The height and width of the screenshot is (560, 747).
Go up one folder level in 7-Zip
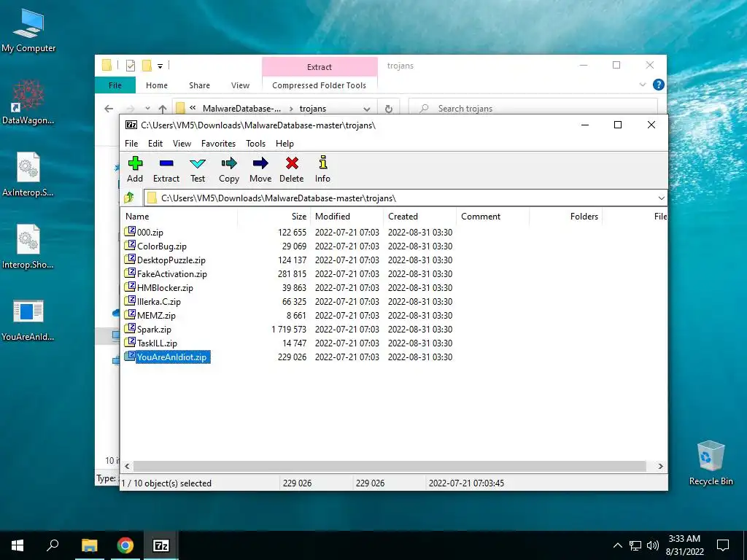pos(129,198)
